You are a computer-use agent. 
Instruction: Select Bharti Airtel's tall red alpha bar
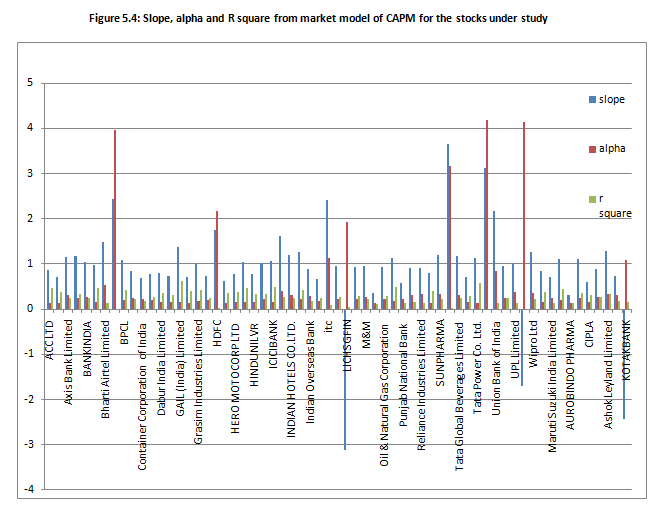pos(115,219)
